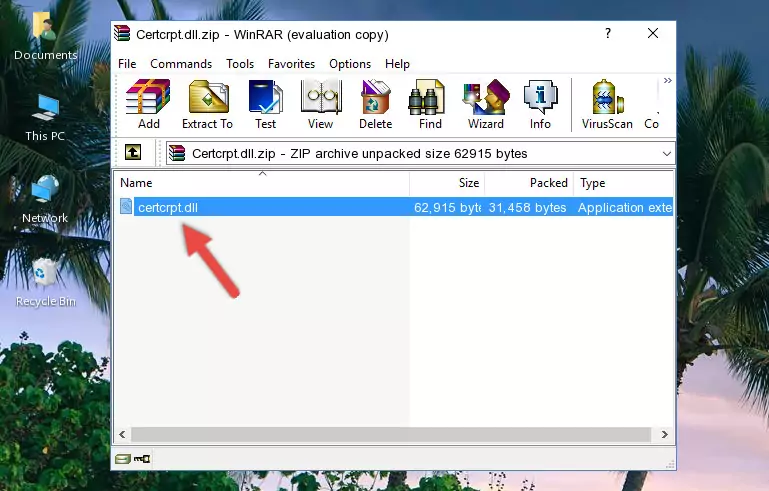Select the Network desktop icon
This screenshot has width=769, height=491.
(x=45, y=200)
